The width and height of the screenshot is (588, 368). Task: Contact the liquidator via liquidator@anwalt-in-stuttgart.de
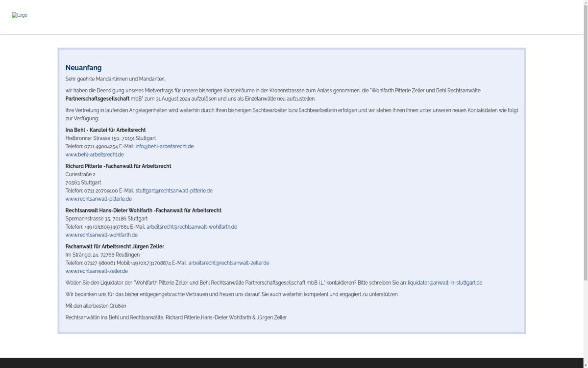pyautogui.click(x=445, y=283)
